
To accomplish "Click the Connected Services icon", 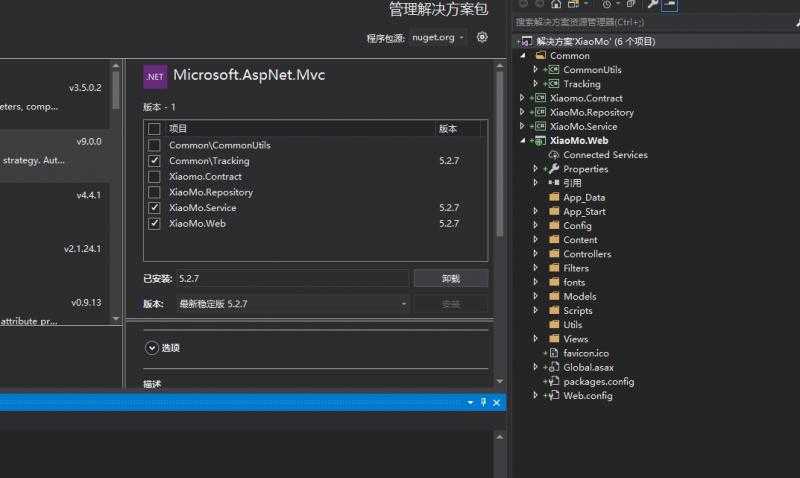I will coord(554,155).
